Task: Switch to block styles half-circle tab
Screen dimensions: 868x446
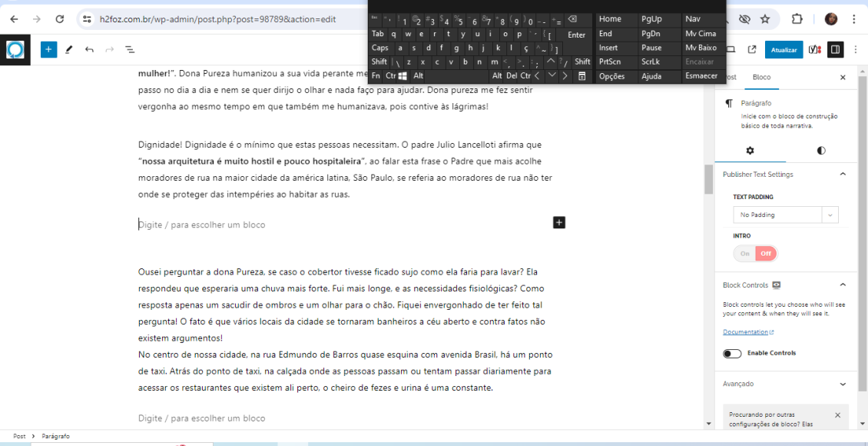Action: (x=821, y=150)
